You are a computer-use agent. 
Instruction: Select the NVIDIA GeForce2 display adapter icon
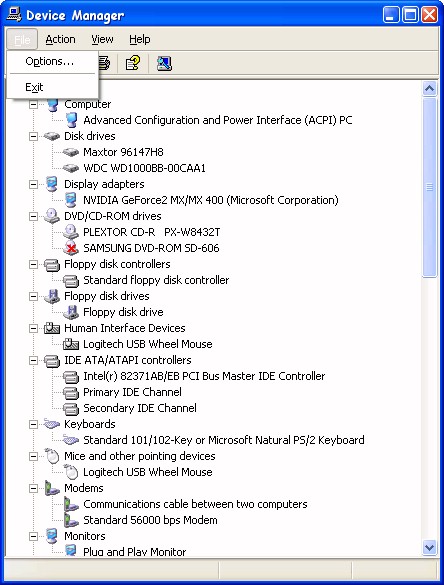[x=71, y=200]
